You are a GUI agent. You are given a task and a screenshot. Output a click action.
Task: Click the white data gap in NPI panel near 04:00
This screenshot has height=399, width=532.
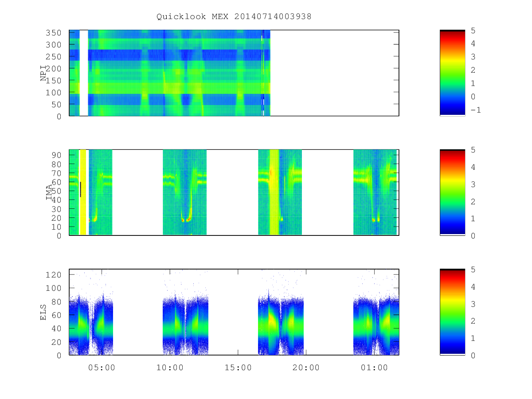(x=83, y=73)
